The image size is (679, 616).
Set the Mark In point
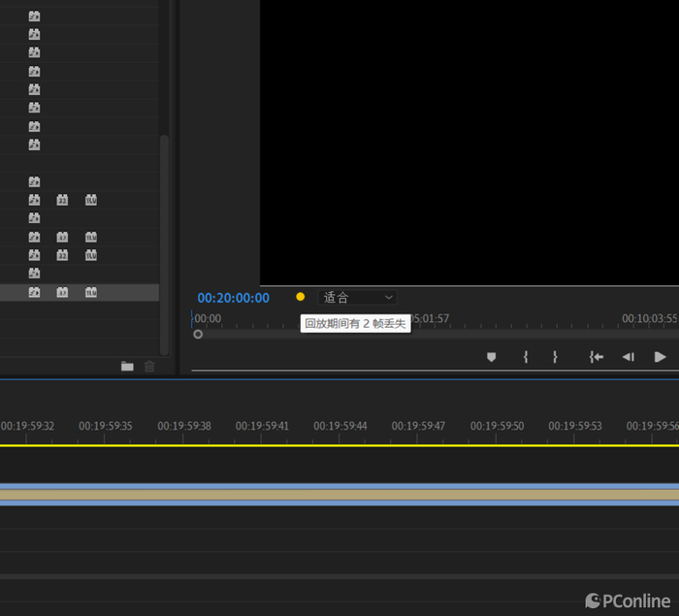coord(525,357)
